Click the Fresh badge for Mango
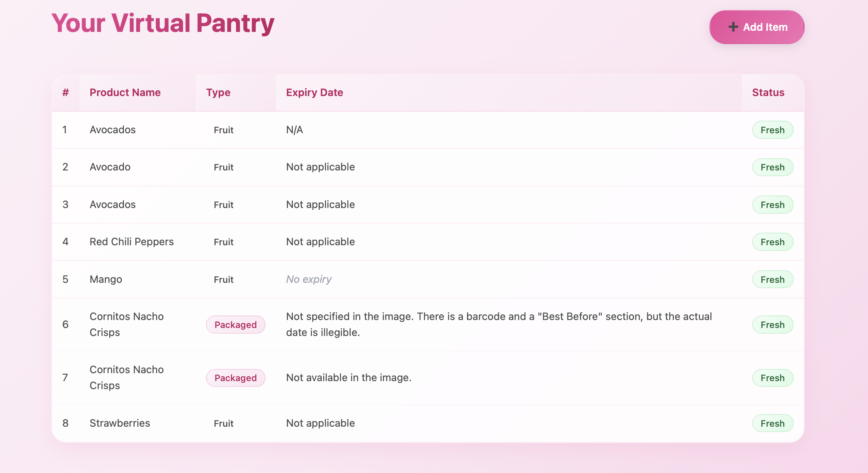The image size is (868, 473). click(x=772, y=279)
